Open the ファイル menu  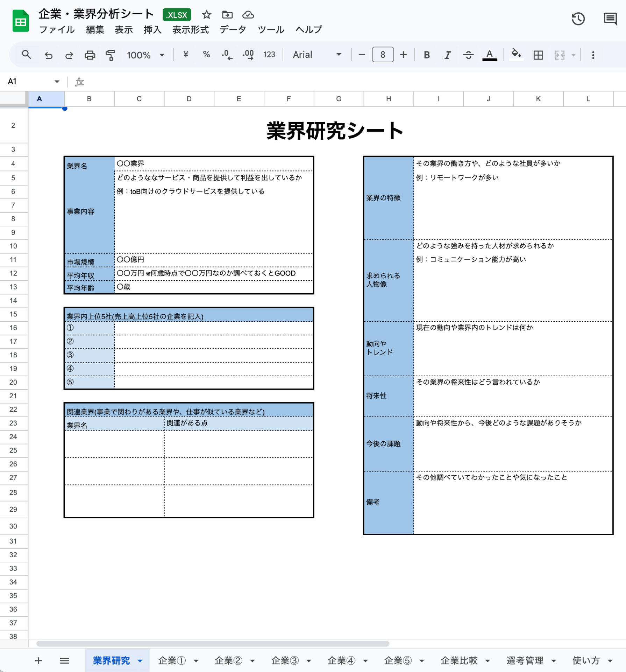click(x=57, y=30)
